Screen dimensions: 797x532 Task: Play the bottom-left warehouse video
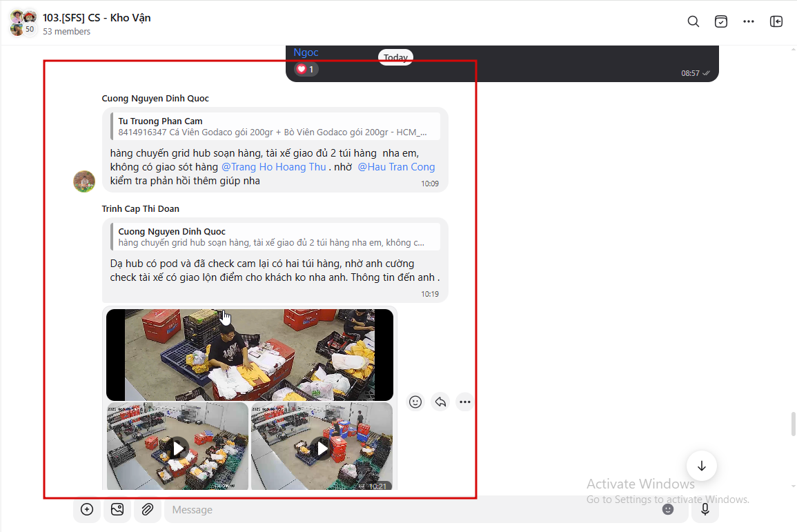coord(177,446)
